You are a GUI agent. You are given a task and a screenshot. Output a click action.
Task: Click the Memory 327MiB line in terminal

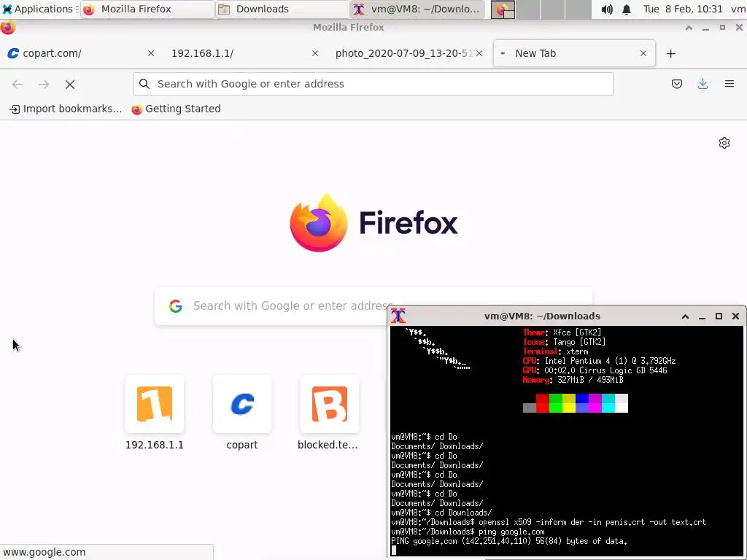click(573, 380)
